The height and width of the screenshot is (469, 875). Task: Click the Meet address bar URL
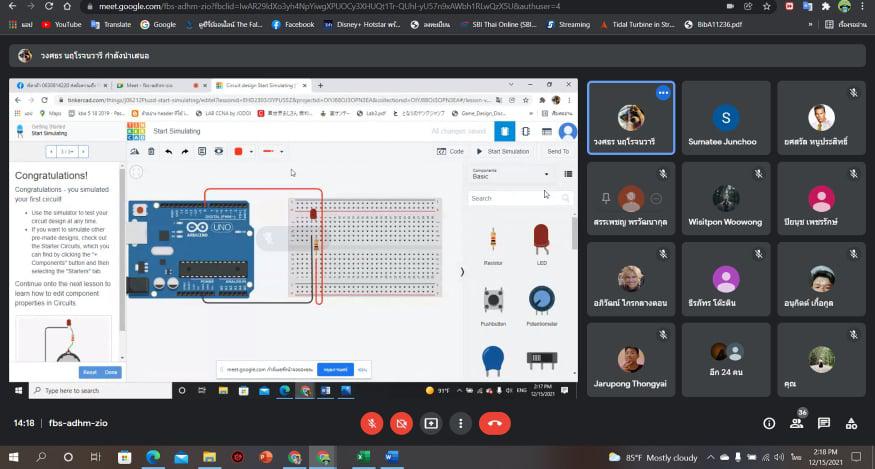point(329,7)
